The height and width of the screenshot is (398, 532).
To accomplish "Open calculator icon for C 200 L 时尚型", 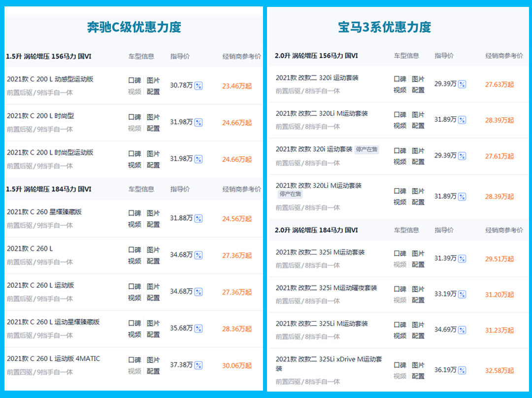I will click(x=199, y=122).
